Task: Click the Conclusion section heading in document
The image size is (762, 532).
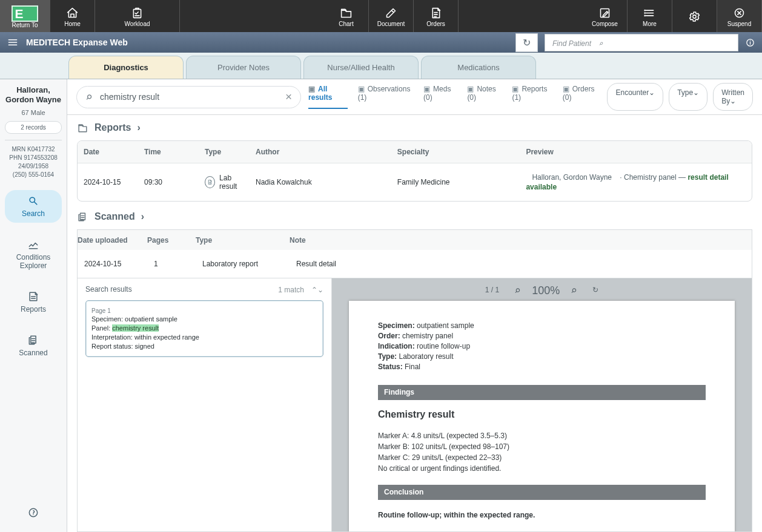Action: pos(542,492)
